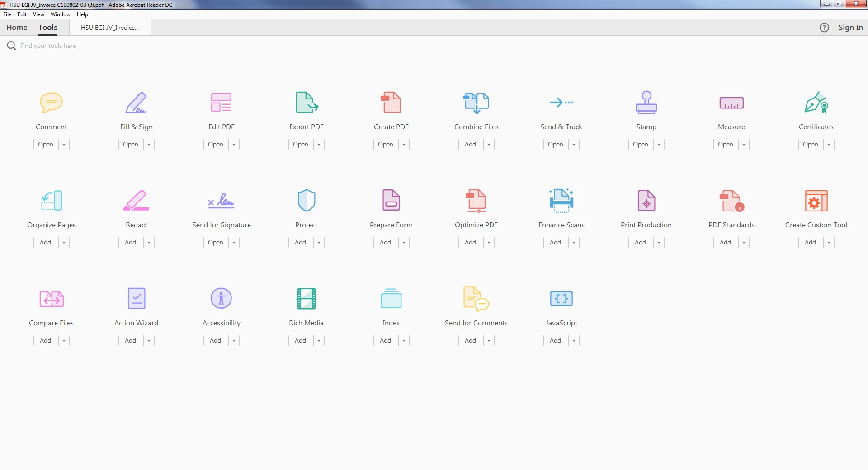Viewport: 868px width, 470px height.
Task: Switch to the Home tab
Action: pos(17,28)
